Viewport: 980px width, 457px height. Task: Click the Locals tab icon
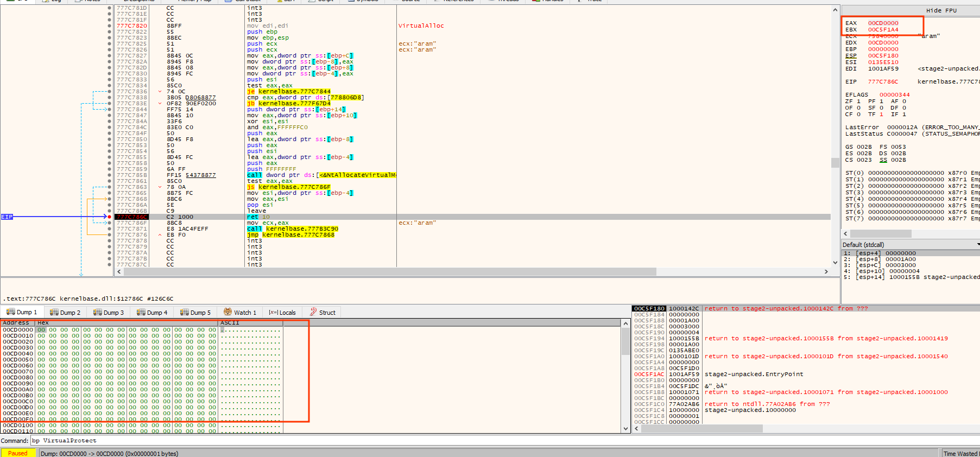tap(273, 313)
